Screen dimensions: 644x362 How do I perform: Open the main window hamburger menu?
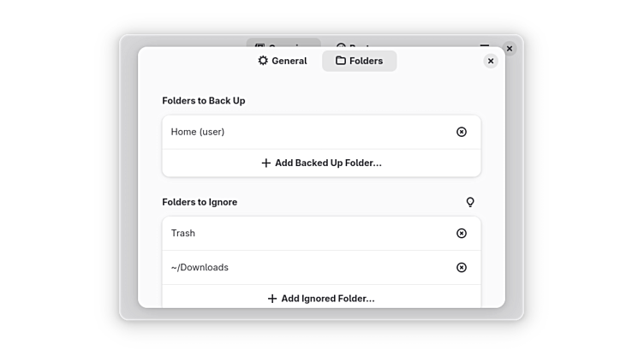(x=485, y=46)
